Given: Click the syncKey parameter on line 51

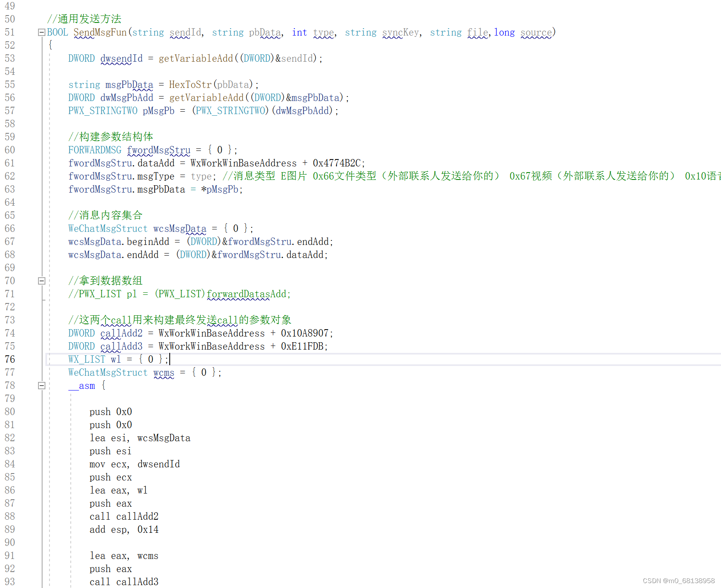Looking at the screenshot, I should (400, 32).
